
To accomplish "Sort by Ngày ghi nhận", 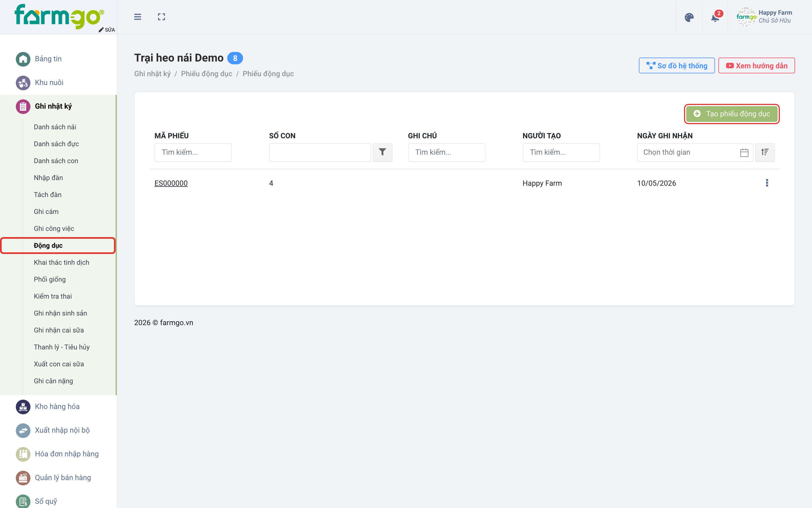I will (x=765, y=152).
